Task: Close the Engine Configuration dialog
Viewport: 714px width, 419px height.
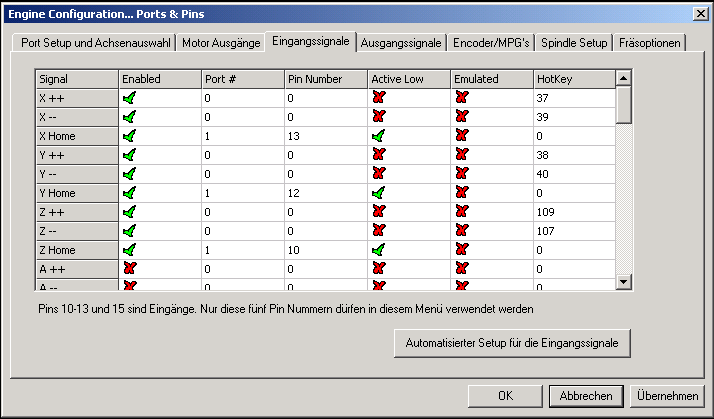Action: pyautogui.click(x=701, y=14)
